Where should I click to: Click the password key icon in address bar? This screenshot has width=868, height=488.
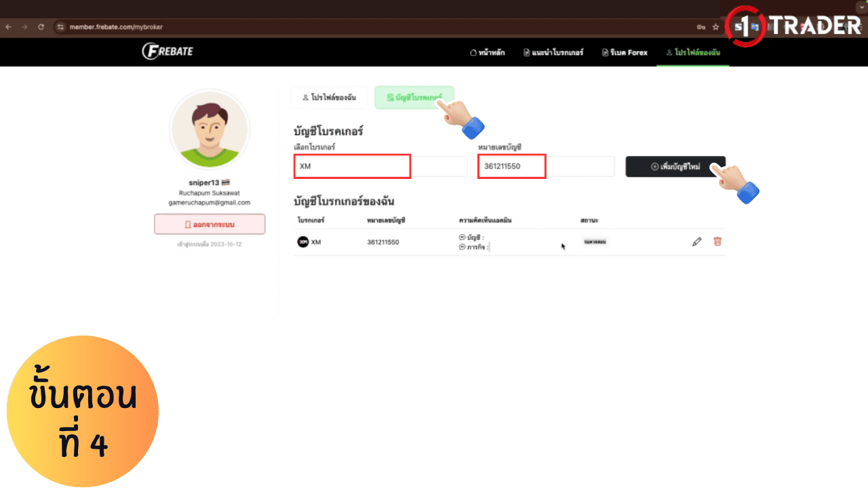(701, 27)
